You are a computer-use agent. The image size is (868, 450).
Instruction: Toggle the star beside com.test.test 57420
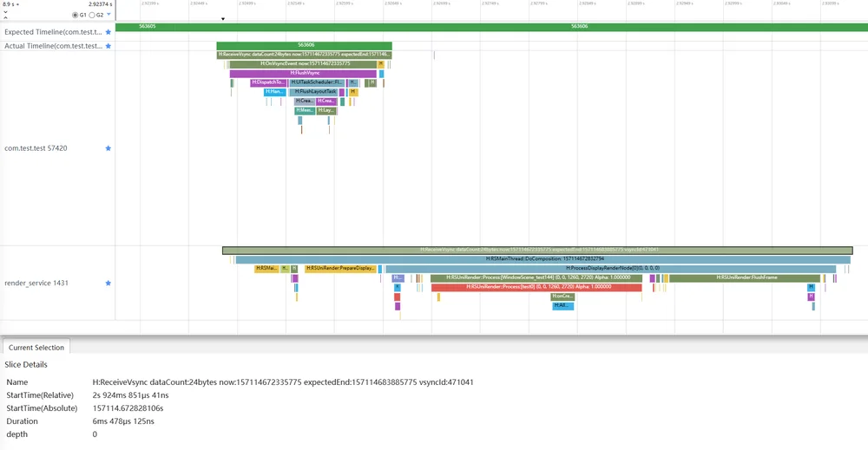[x=108, y=148]
